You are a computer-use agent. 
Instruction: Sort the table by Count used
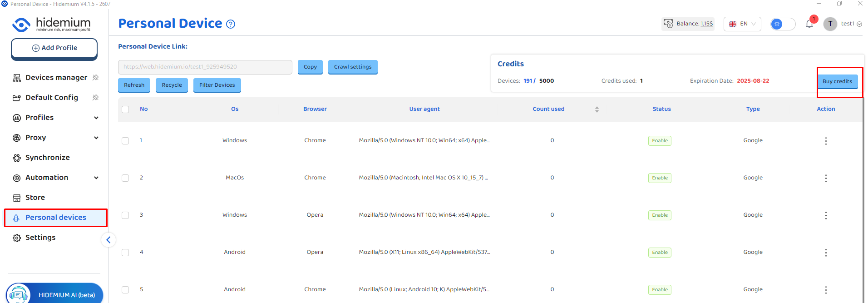click(x=597, y=109)
